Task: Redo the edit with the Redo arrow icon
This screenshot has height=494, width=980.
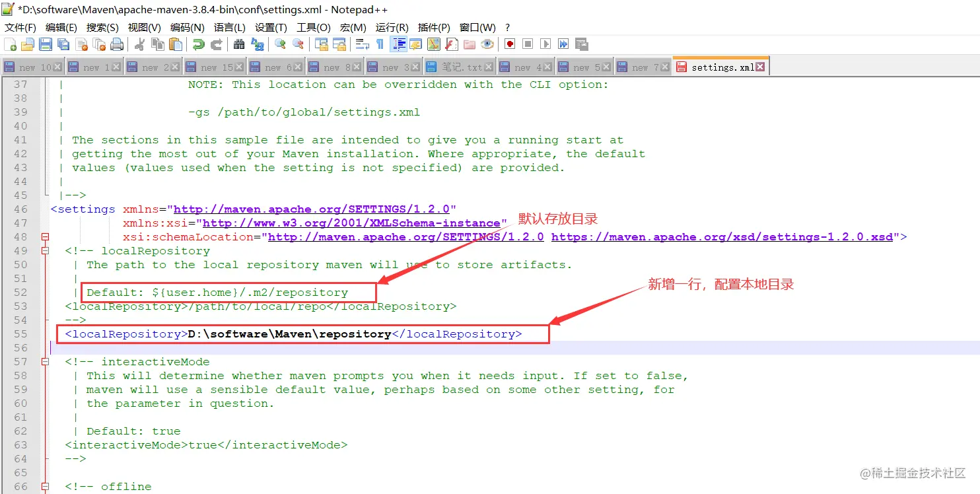Action: point(216,44)
